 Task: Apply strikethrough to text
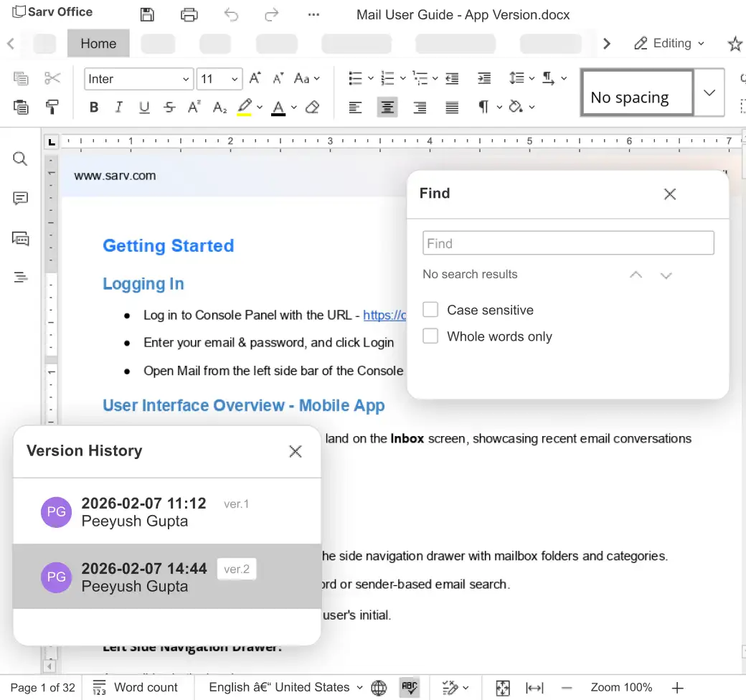point(169,107)
